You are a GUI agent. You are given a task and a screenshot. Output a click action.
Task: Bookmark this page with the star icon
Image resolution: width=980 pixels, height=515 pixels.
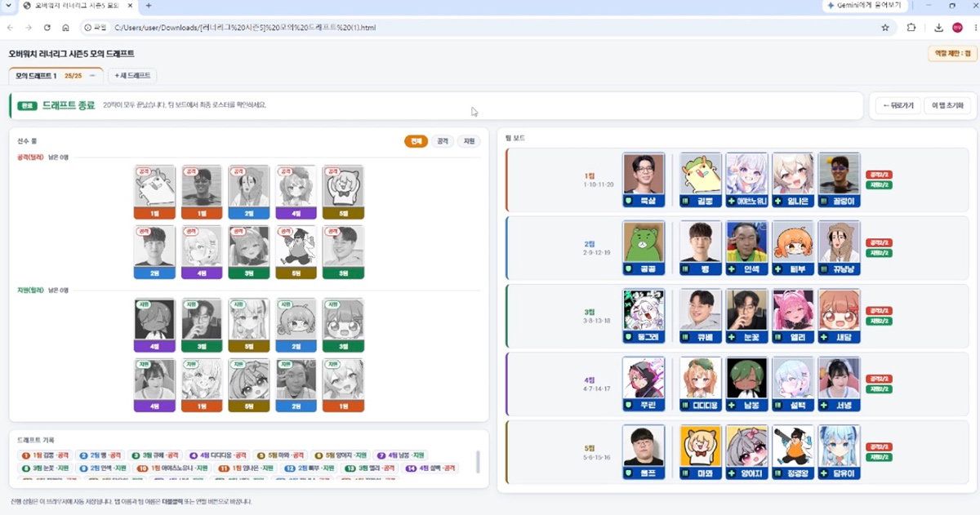(x=885, y=28)
